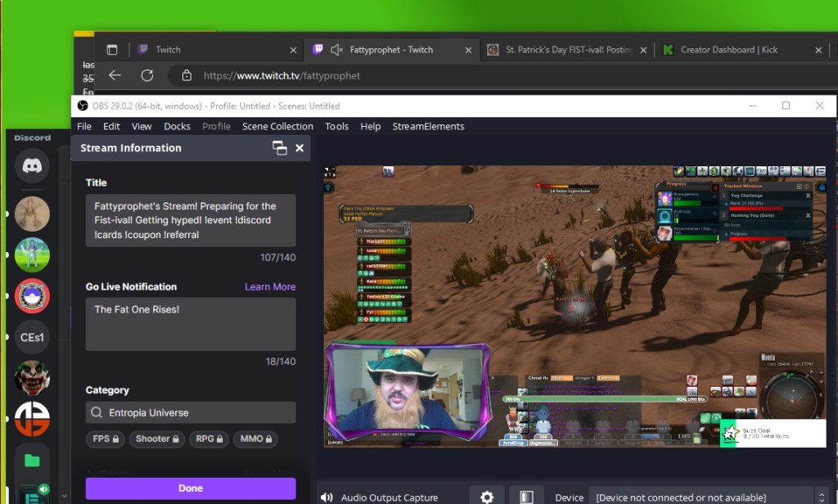
Task: Open the Pokemon Go trainer server in Discord
Action: (x=32, y=255)
